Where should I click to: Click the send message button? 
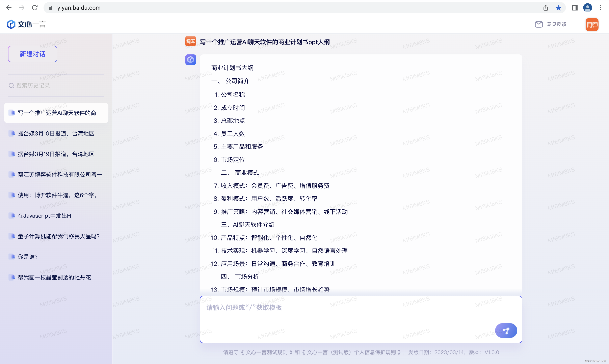point(506,331)
